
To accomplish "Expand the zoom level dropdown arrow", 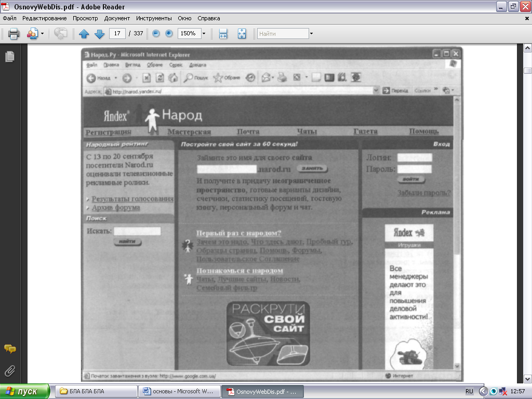I will (x=204, y=34).
